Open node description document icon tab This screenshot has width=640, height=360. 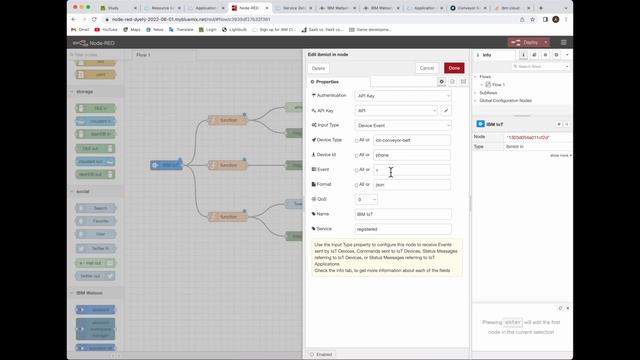pos(452,82)
